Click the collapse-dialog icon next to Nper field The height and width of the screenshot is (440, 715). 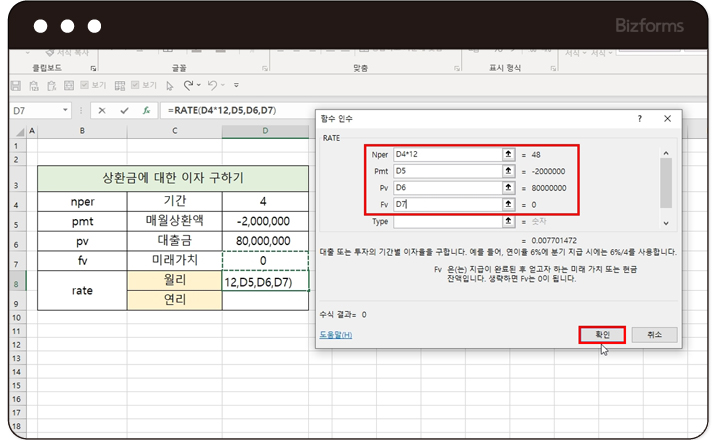[x=508, y=154]
